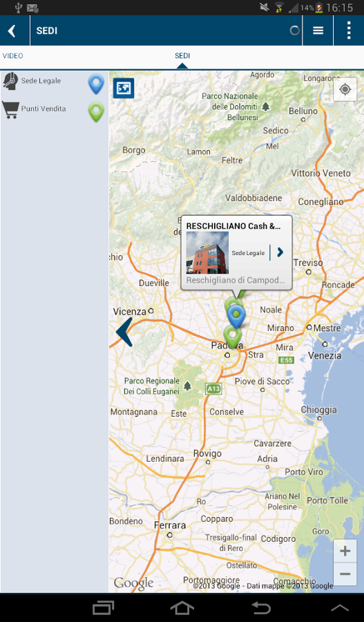
Task: Toggle blue Sede Legale marker filter
Action: [96, 84]
